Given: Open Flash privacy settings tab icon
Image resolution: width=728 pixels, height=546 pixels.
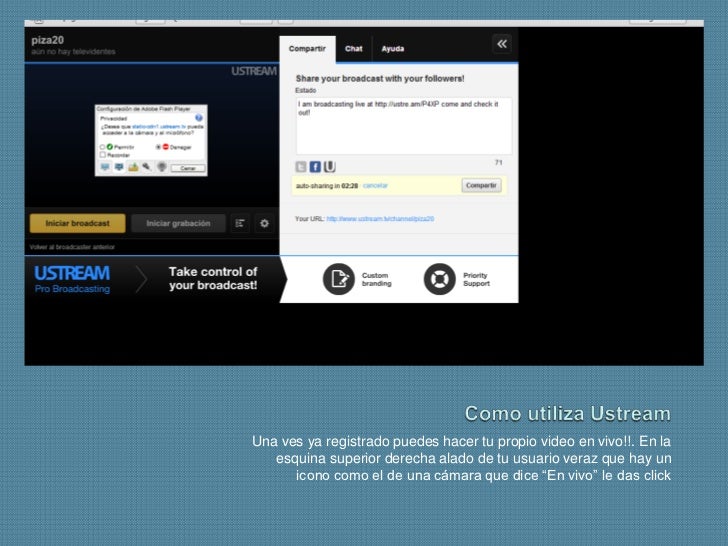Looking at the screenshot, I should [119, 167].
